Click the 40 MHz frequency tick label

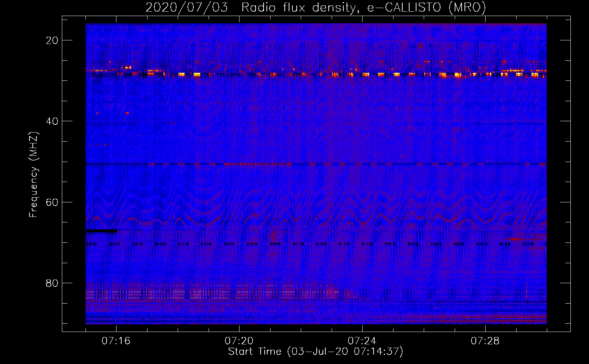[52, 121]
